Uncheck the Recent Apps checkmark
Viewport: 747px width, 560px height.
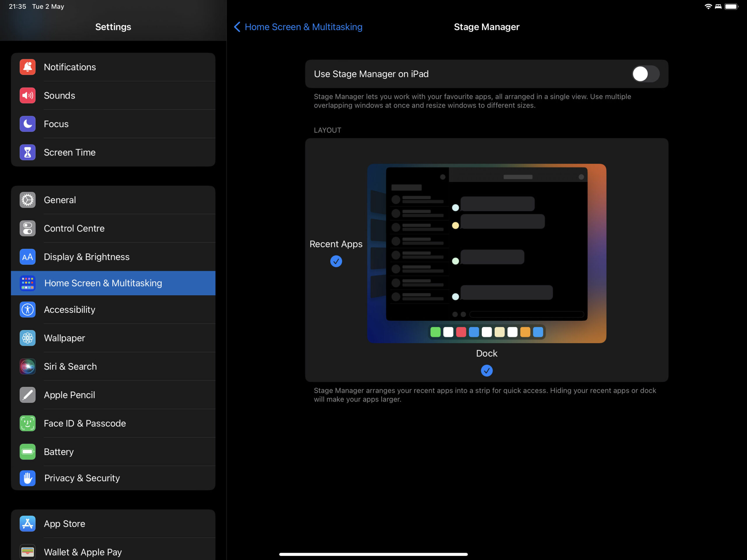click(336, 261)
